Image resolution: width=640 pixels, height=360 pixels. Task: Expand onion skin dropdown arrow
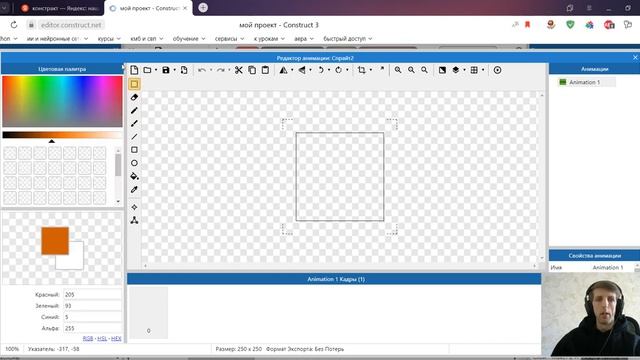pos(464,70)
